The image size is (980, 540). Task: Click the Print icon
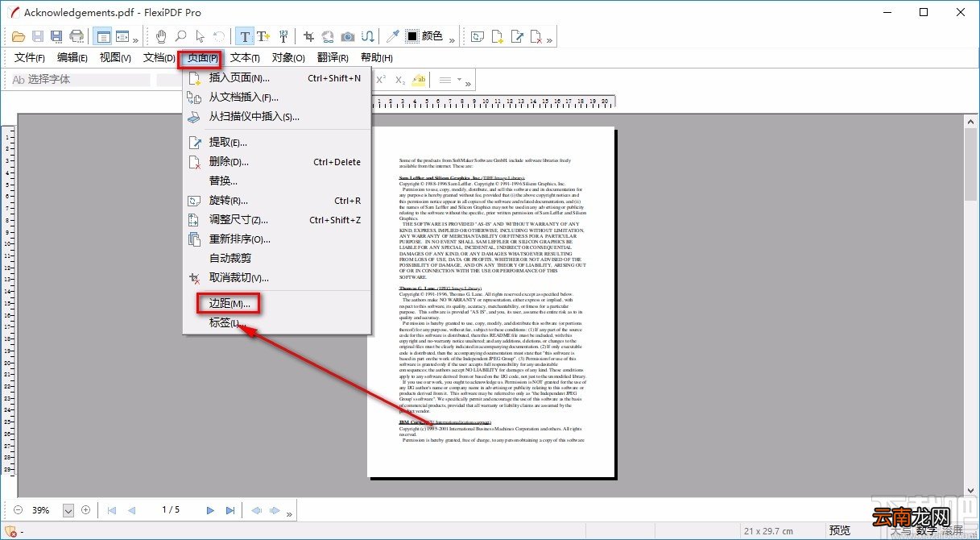tap(76, 36)
